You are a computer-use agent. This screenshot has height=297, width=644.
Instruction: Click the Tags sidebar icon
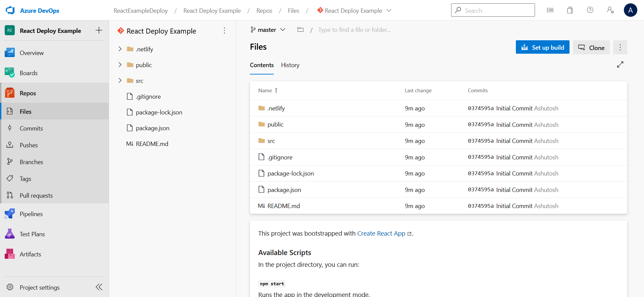(x=10, y=178)
